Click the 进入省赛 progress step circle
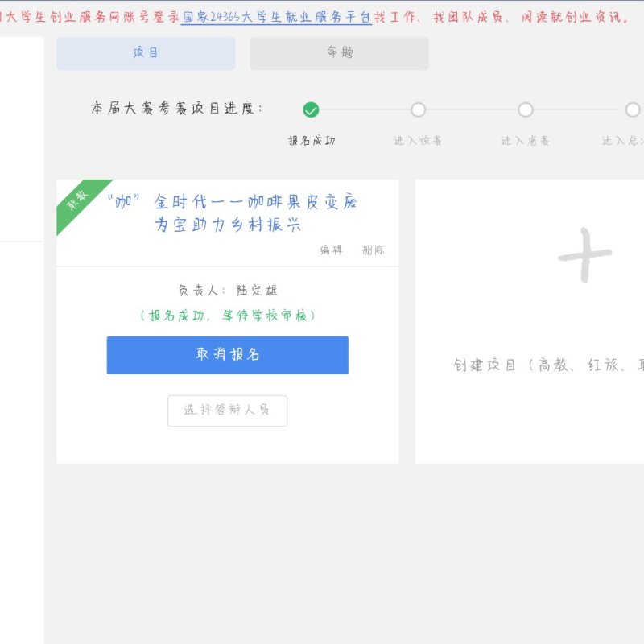Screen dimensions: 644x644 click(526, 109)
